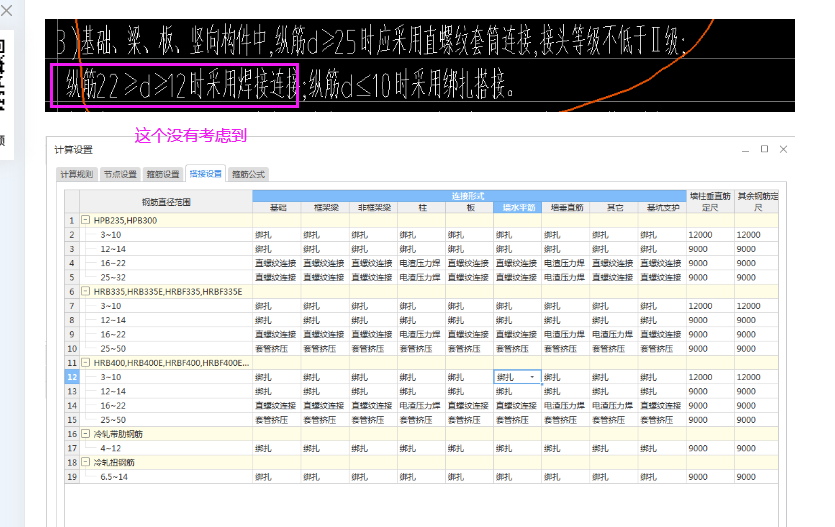Select the 搭接设置 tab
Screen dimensions: 835x527
tap(206, 174)
